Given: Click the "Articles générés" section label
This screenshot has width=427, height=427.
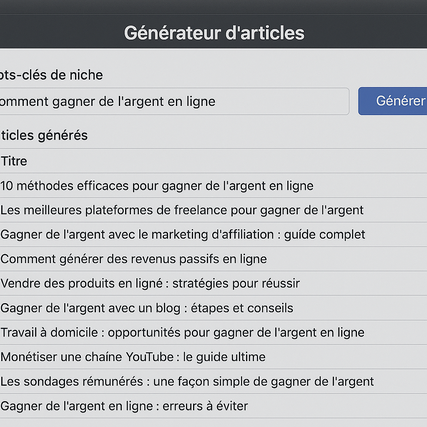Looking at the screenshot, I should point(44,135).
